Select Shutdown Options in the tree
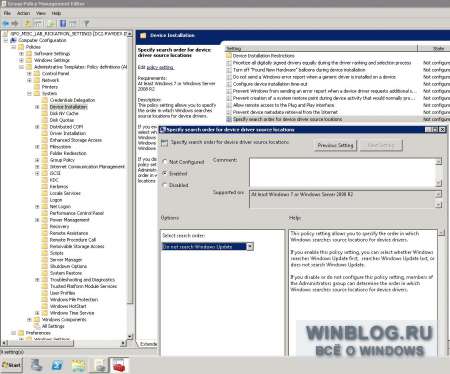This screenshot has height=374, width=450. click(x=68, y=266)
